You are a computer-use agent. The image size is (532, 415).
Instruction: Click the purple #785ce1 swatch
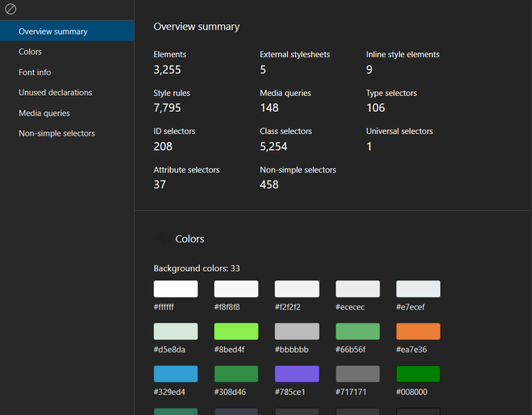[x=297, y=374]
